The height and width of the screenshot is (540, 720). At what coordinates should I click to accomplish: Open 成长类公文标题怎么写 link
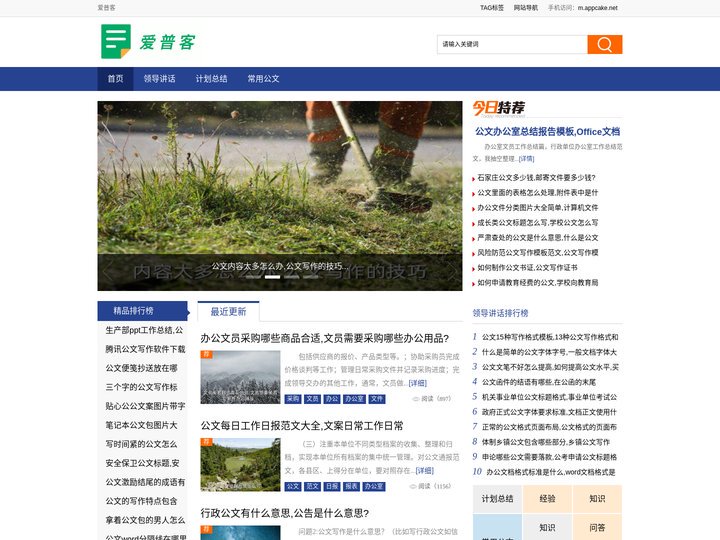point(538,223)
